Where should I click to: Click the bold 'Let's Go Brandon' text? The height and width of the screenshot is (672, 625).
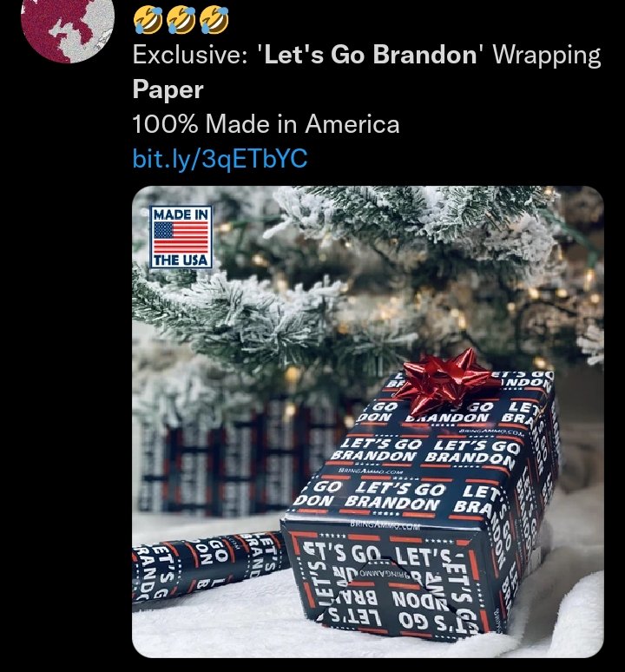[371, 55]
